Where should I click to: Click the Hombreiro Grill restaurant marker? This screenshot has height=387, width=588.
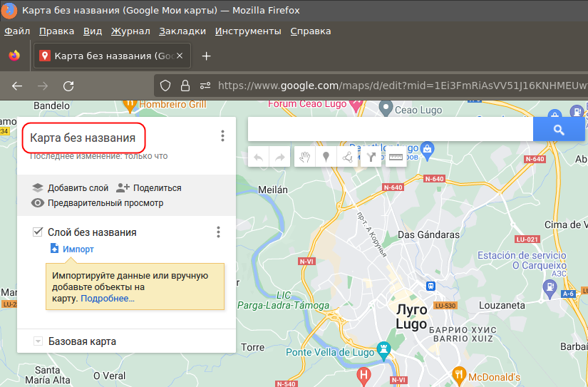pyautogui.click(x=130, y=105)
